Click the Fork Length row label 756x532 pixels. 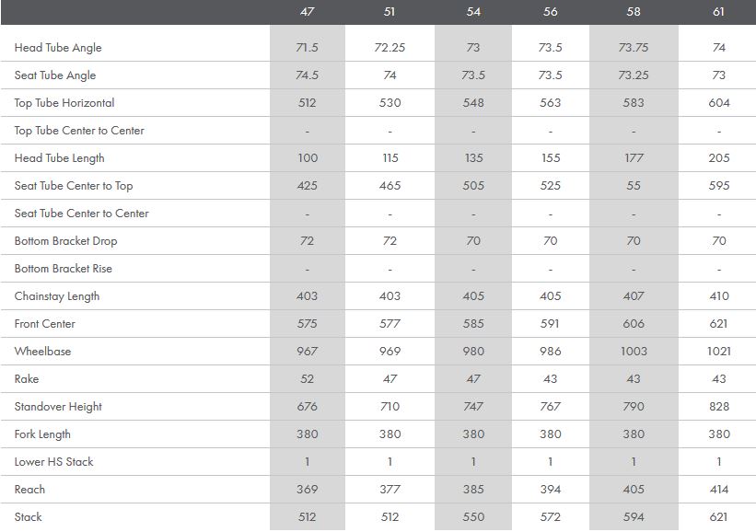(x=42, y=434)
